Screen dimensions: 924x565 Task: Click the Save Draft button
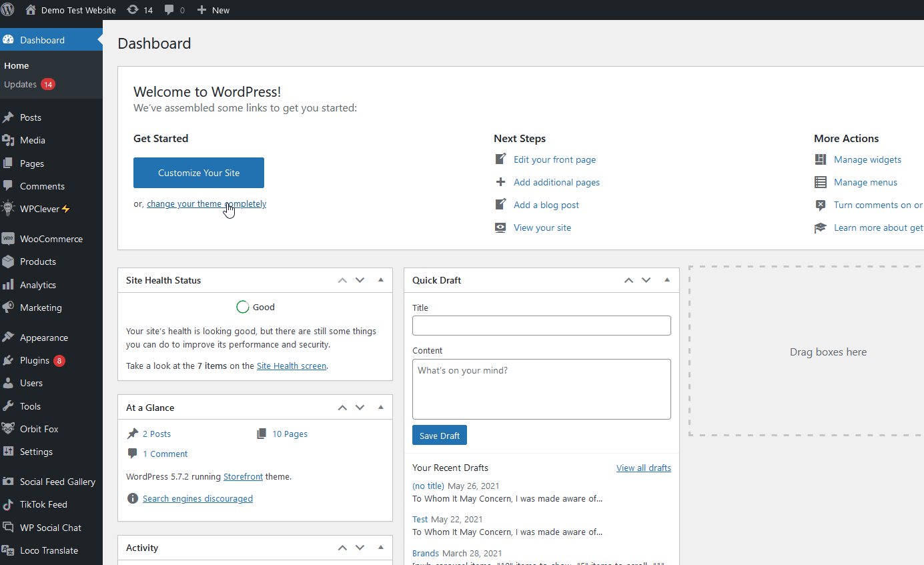coord(440,435)
